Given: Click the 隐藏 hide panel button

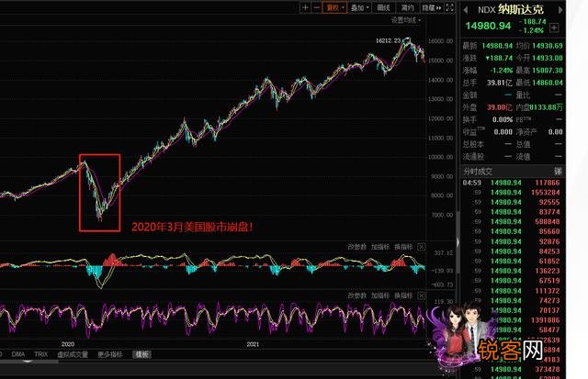Looking at the screenshot, I should [432, 7].
